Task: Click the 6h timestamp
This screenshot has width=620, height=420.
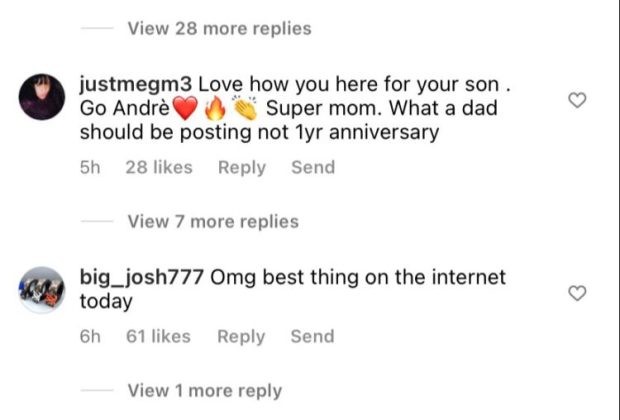Action: 90,337
